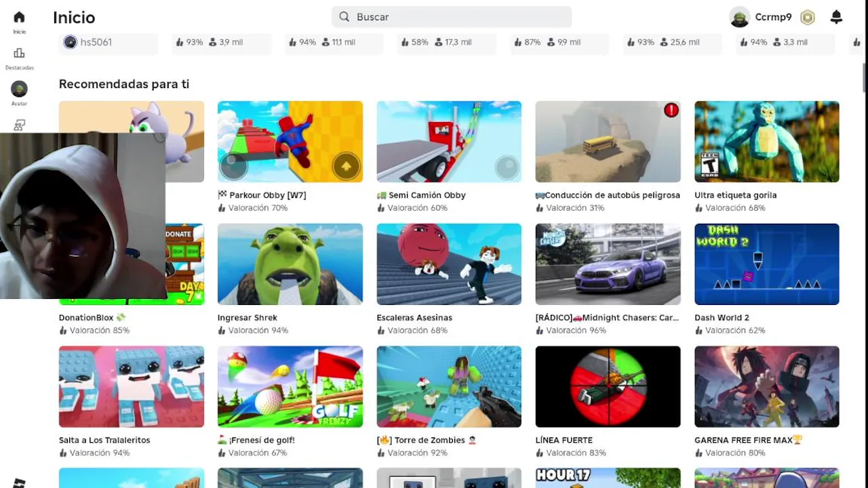Click GARENA FREE FIRE MAX title
Image resolution: width=868 pixels, height=488 pixels.
click(748, 441)
